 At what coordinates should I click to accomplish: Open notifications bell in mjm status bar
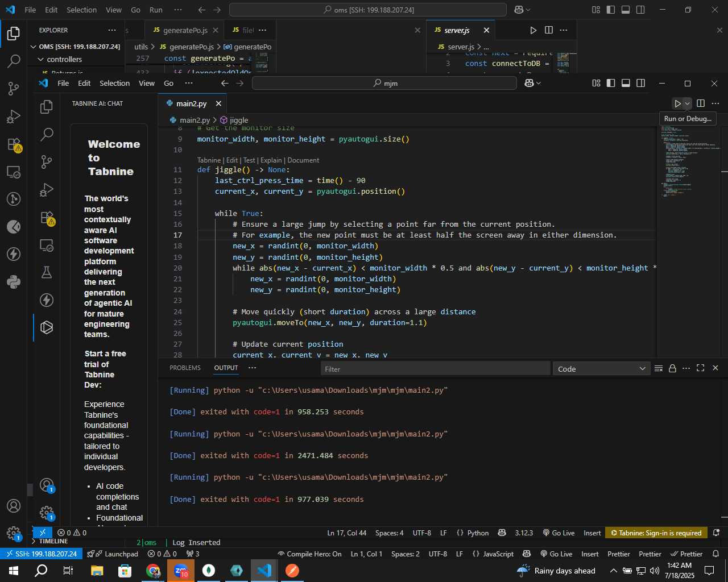tap(716, 533)
